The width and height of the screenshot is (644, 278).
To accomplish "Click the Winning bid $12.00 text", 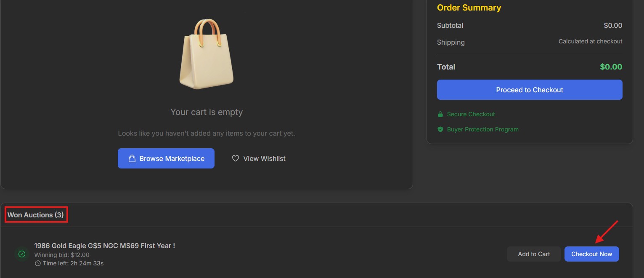I will (x=62, y=255).
